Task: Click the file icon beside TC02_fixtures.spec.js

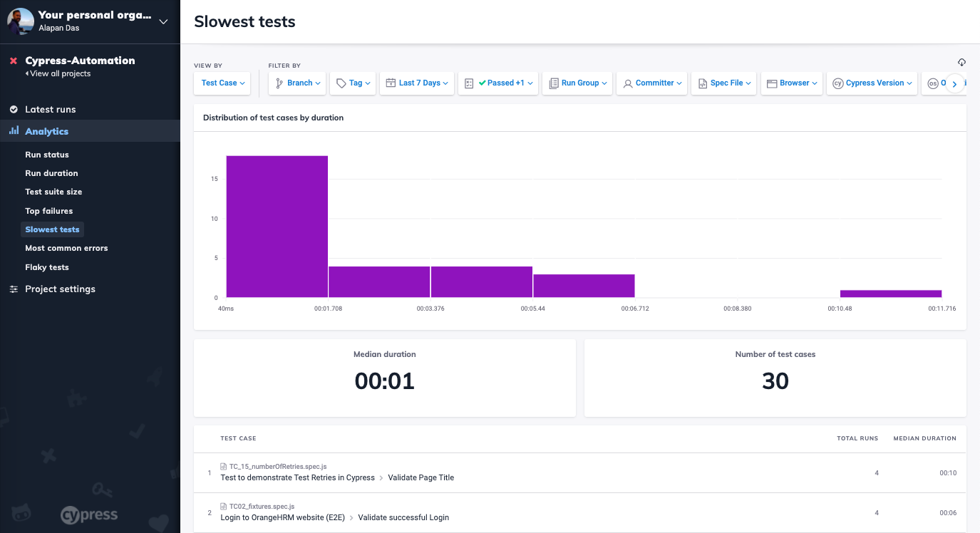Action: point(224,507)
